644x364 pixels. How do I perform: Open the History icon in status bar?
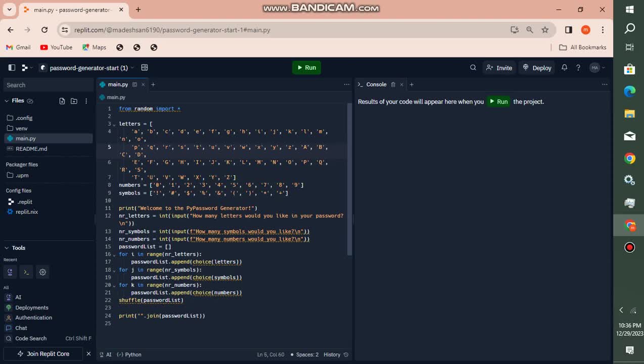point(346,354)
